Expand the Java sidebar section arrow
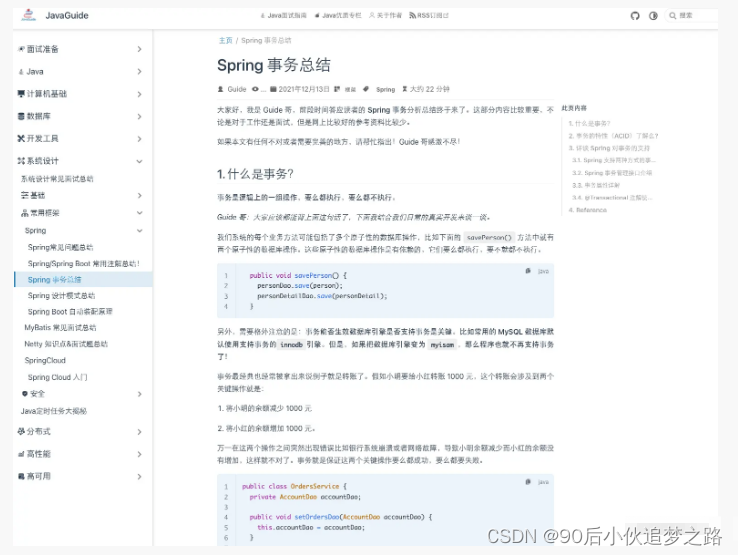The height and width of the screenshot is (555, 738). pyautogui.click(x=139, y=72)
